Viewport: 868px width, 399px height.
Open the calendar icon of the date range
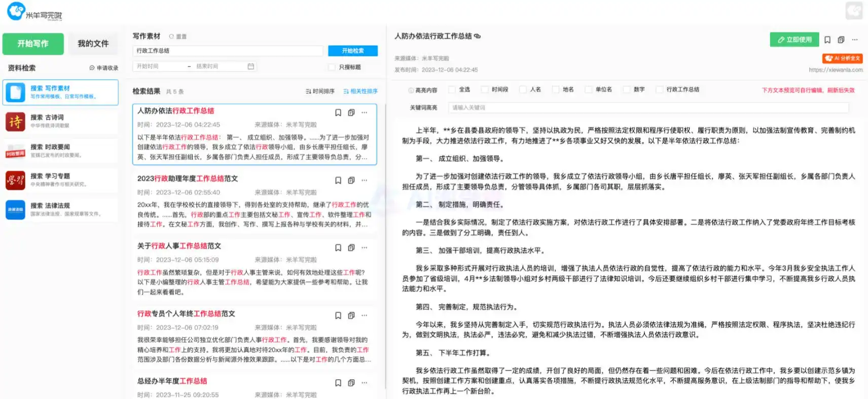[x=250, y=66]
